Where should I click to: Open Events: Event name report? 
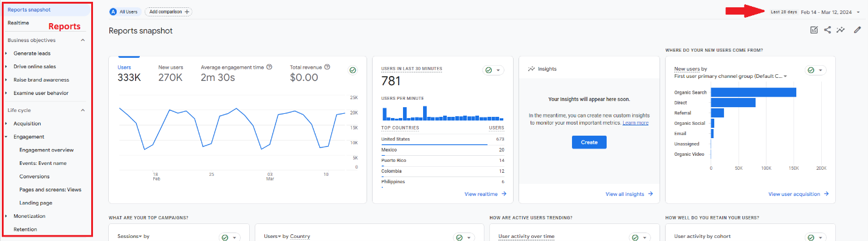[43, 163]
